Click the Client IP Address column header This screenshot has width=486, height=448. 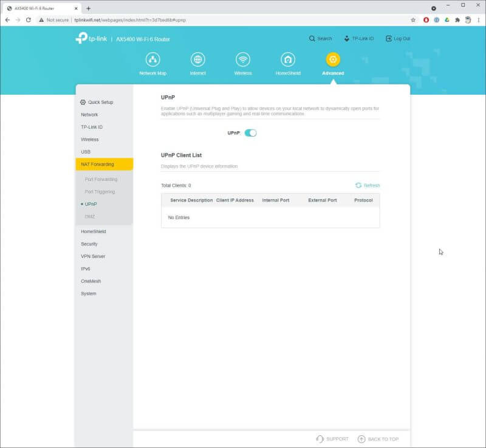(x=235, y=200)
